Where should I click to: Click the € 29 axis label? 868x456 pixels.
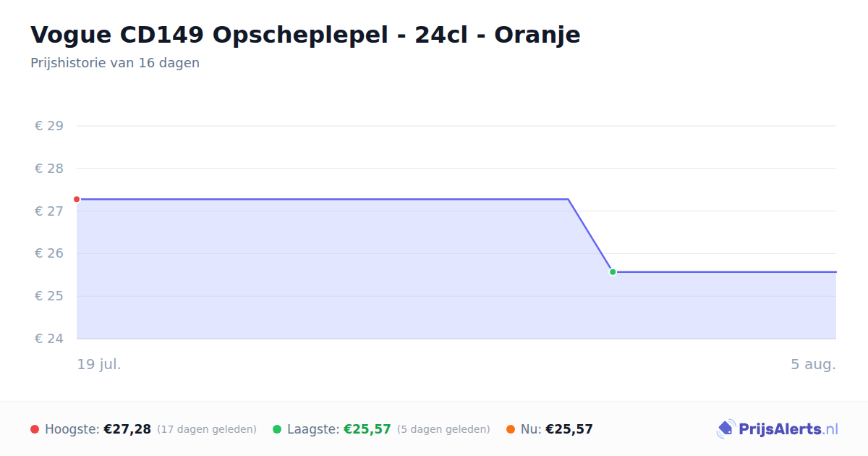49,126
